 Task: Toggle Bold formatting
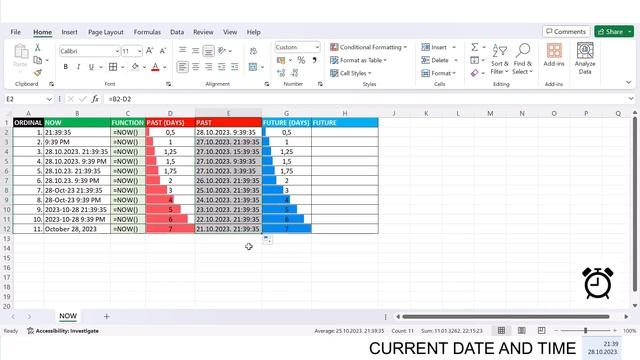coord(65,67)
